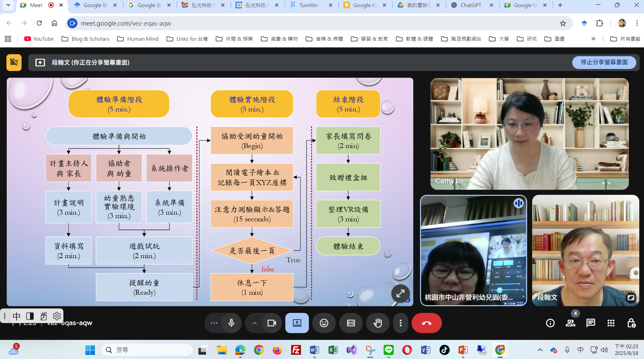Open IME settings gear on language bar
The height and width of the screenshot is (359, 644).
[57, 316]
